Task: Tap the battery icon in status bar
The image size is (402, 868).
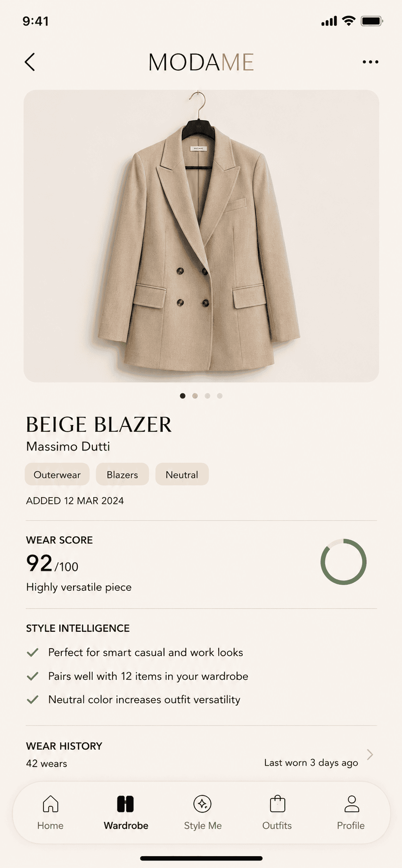Action: (372, 21)
